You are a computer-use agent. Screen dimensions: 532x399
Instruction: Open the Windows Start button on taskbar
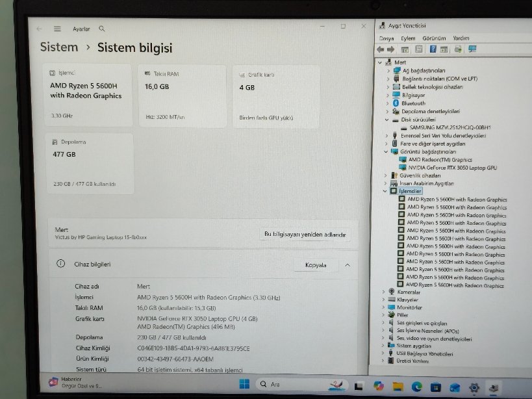point(244,384)
